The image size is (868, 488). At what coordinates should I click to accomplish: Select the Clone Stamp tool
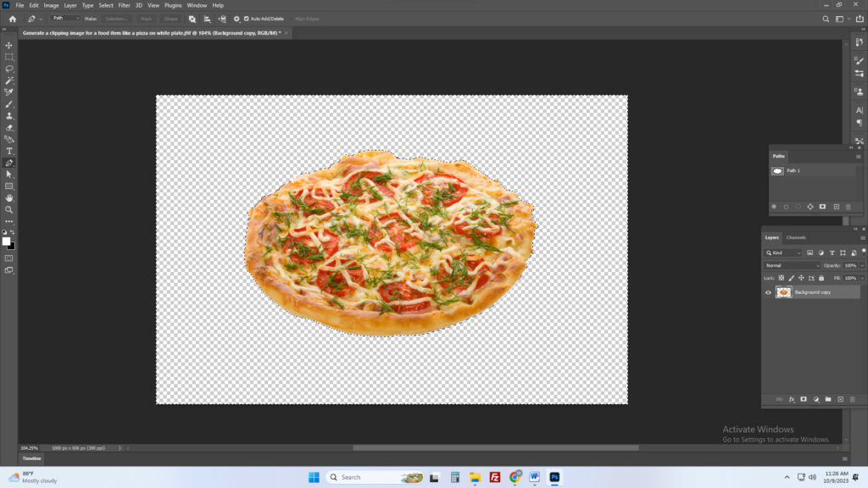click(x=8, y=116)
